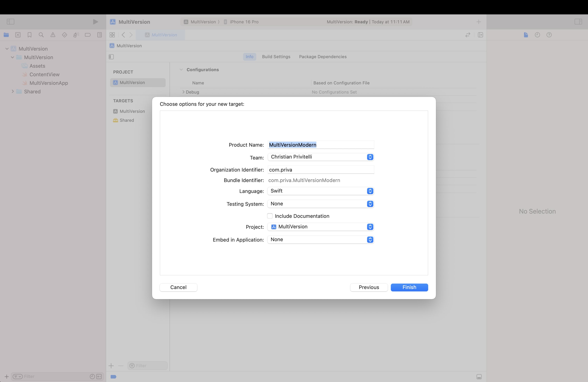Show source-controlled files filter icon
This screenshot has height=382, width=588.
[99, 377]
